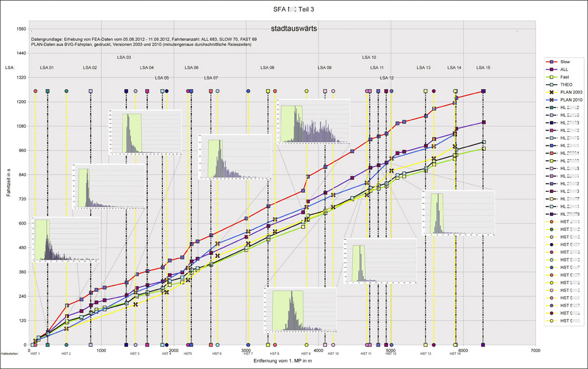
Task: Click the HST 9 stop label
Action: tap(306, 354)
